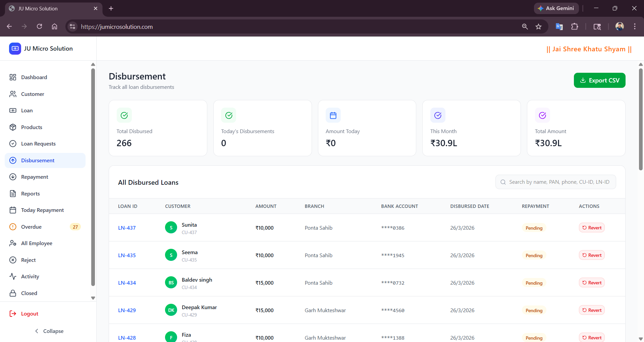Click the Amount Today calendar icon

point(333,115)
